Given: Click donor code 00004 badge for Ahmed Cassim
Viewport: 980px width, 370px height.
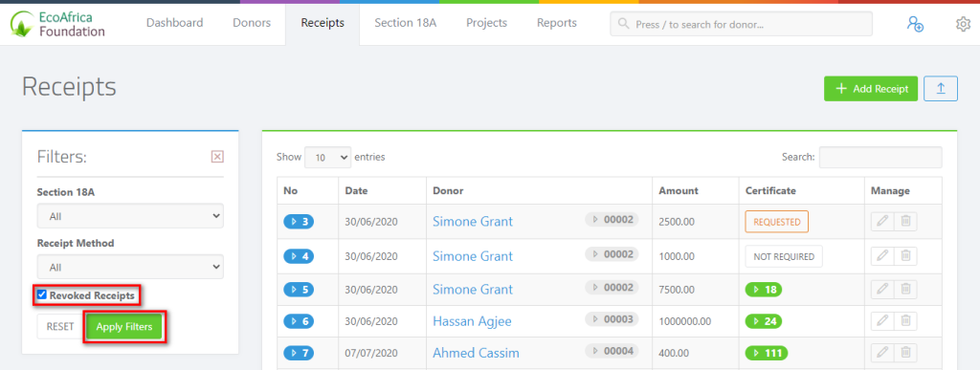Looking at the screenshot, I should (x=612, y=351).
